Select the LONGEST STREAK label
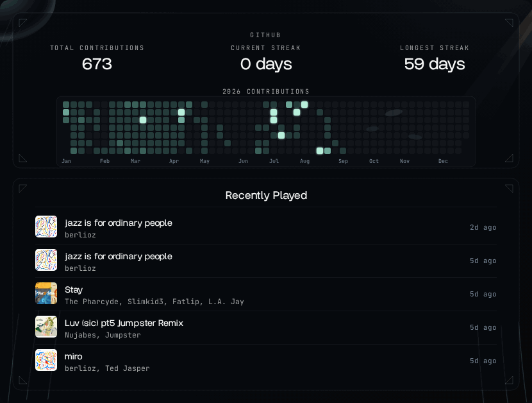The width and height of the screenshot is (532, 403). (x=435, y=48)
